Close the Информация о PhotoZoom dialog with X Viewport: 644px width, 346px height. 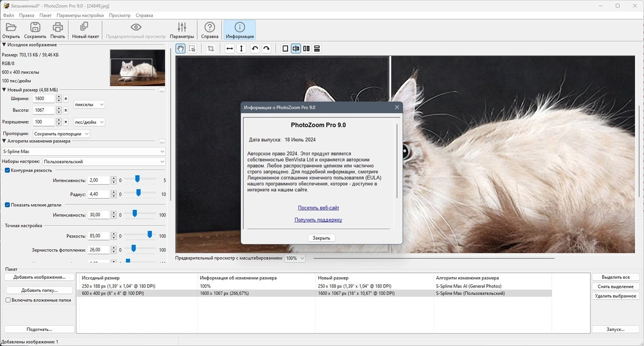pyautogui.click(x=397, y=107)
